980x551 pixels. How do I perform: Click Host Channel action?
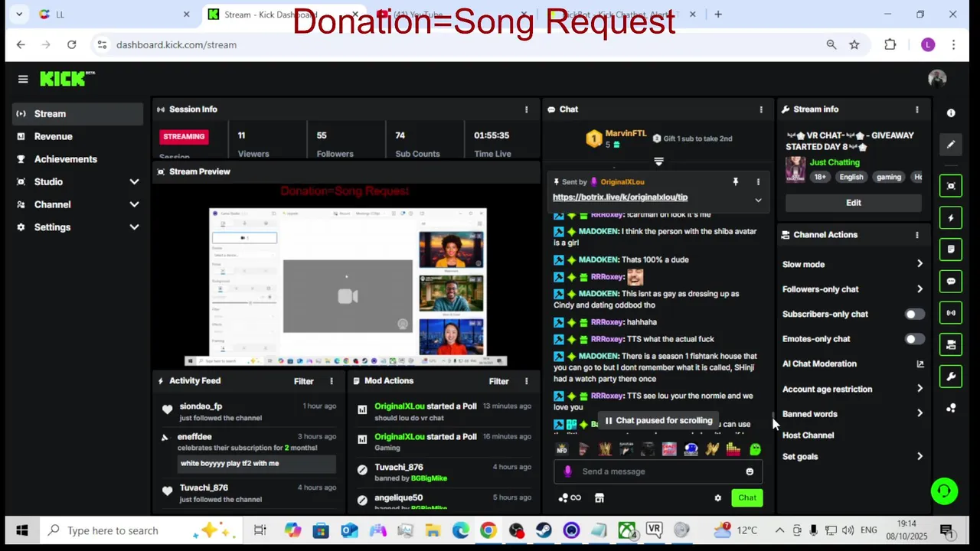point(808,435)
